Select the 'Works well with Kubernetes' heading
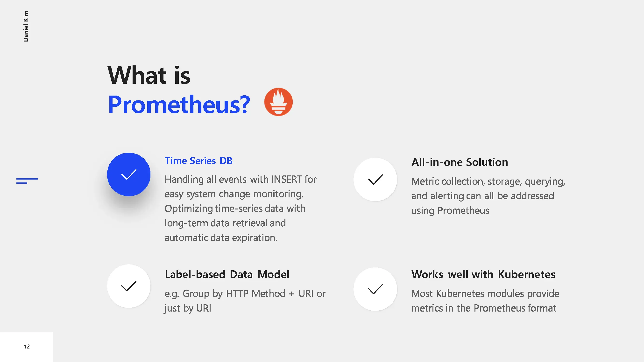The width and height of the screenshot is (644, 362). coord(483,274)
